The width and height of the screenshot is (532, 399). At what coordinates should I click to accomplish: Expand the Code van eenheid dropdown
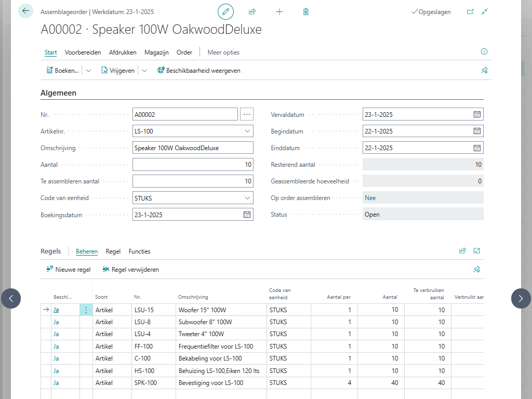(247, 198)
